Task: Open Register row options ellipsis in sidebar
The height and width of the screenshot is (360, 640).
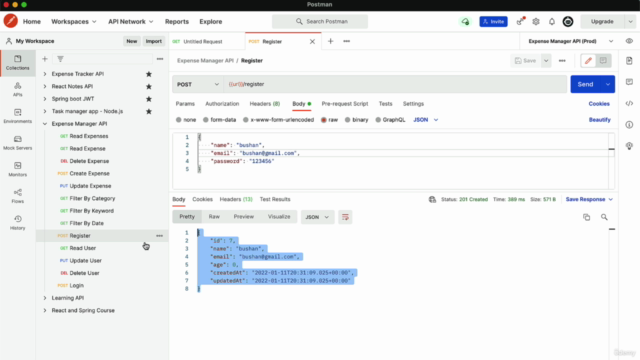Action: tap(159, 236)
